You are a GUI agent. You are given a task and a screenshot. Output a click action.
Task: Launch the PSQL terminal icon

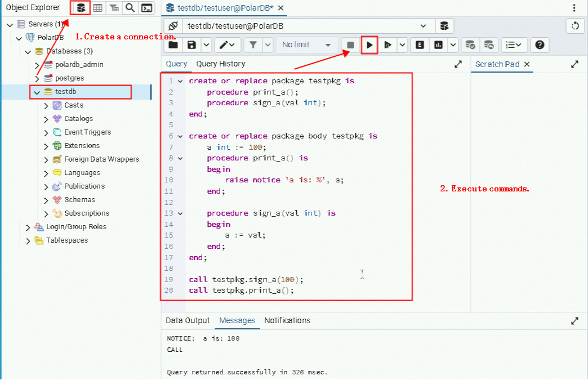146,7
